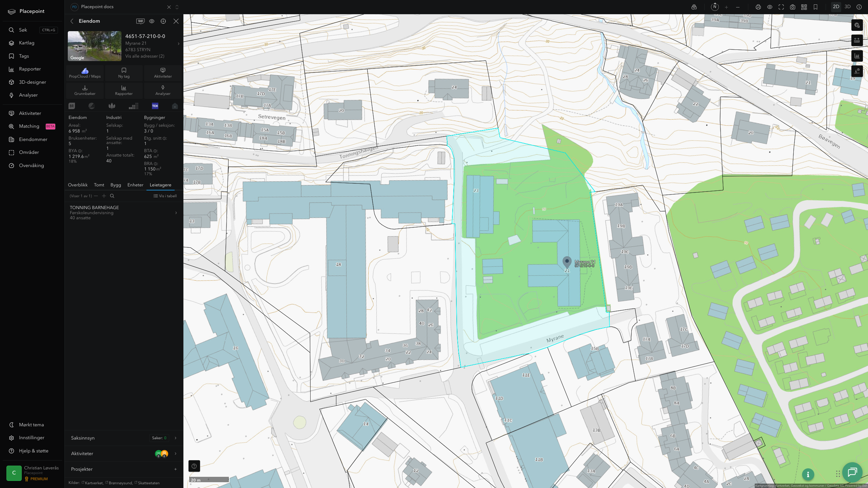Open the basemap selector icon in top bar
Screen dimensions: 868x488
694,7
